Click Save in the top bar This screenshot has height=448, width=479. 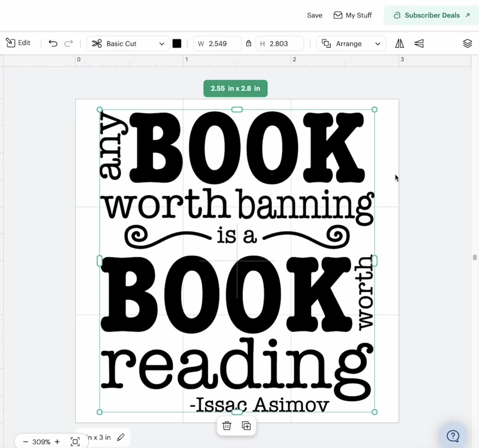[x=315, y=15]
